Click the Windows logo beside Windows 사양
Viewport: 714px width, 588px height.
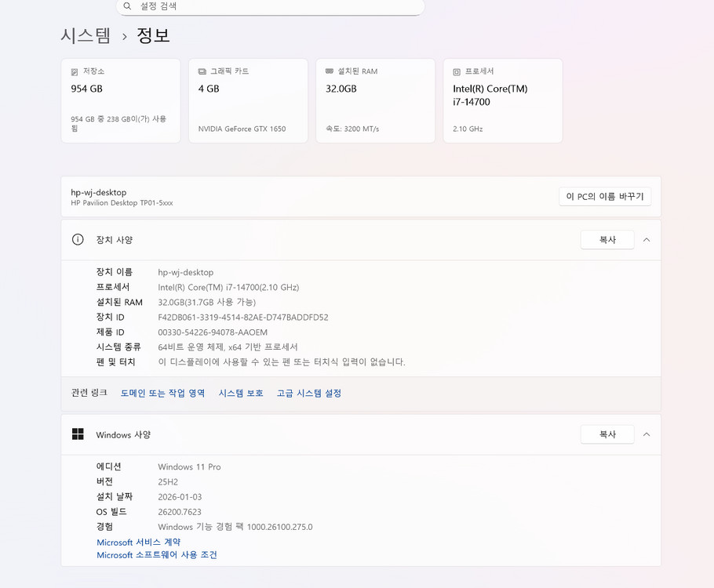click(x=77, y=434)
